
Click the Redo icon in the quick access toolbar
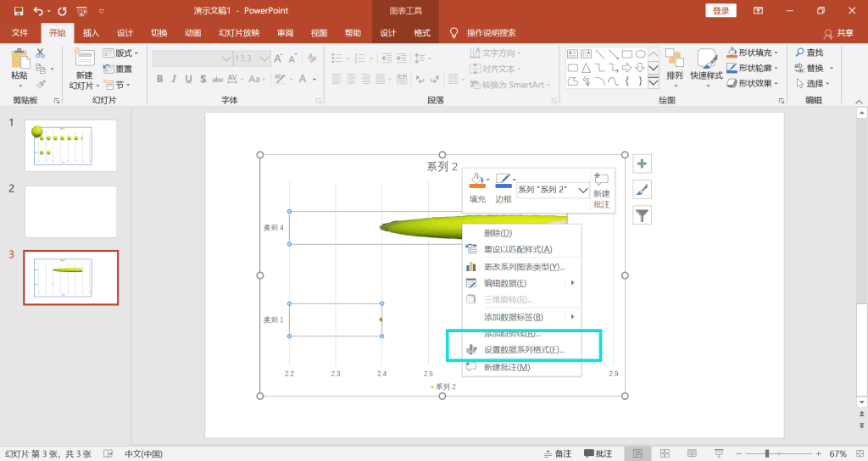(x=62, y=11)
